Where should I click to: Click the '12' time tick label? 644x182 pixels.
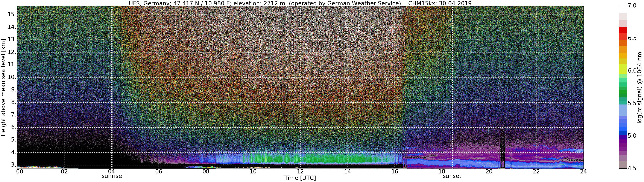[x=300, y=172]
